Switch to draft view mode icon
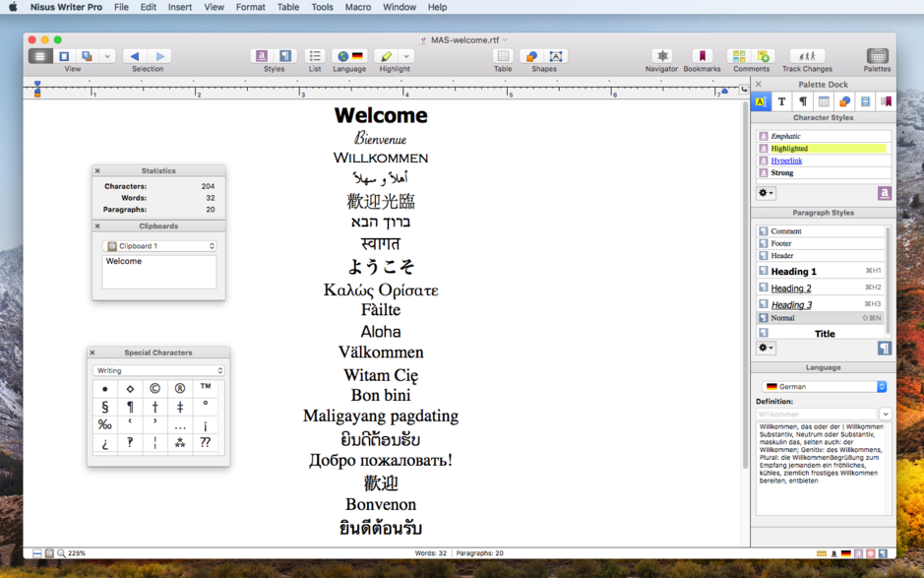Image resolution: width=924 pixels, height=578 pixels. coord(40,56)
